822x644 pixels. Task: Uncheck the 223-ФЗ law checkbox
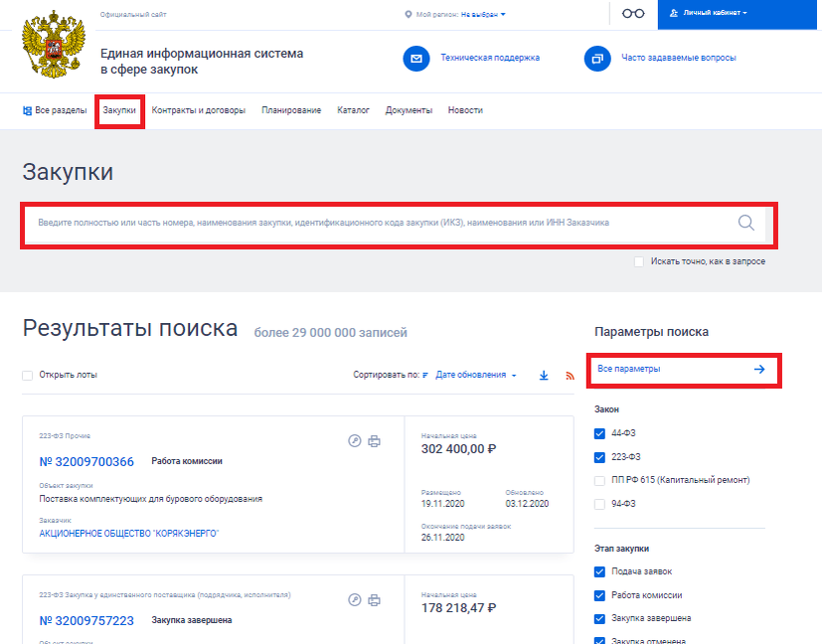pyautogui.click(x=599, y=457)
